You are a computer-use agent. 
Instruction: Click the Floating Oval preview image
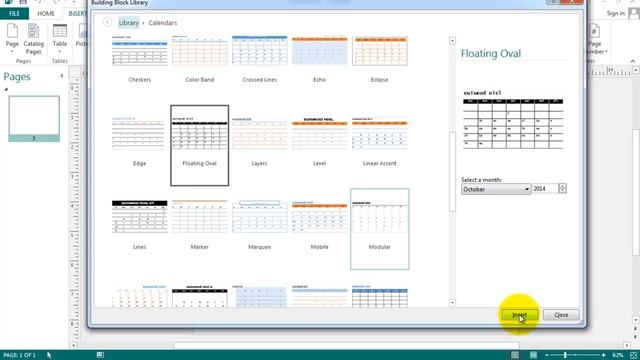(513, 119)
